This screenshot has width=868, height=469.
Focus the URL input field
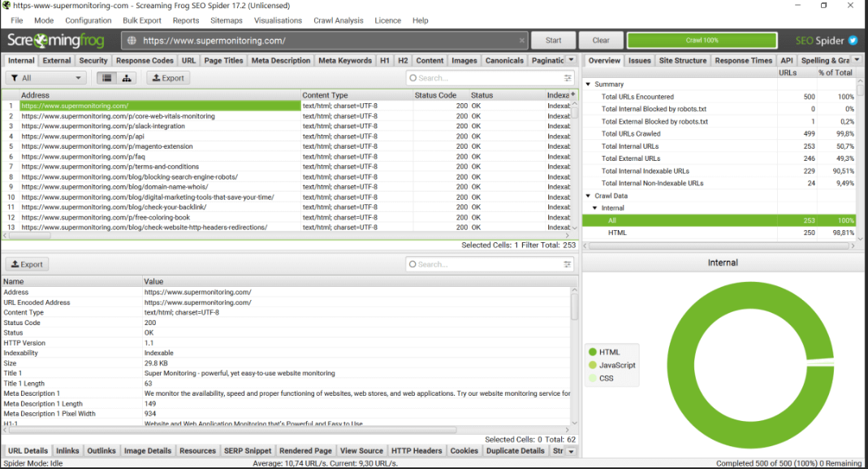pyautogui.click(x=326, y=41)
